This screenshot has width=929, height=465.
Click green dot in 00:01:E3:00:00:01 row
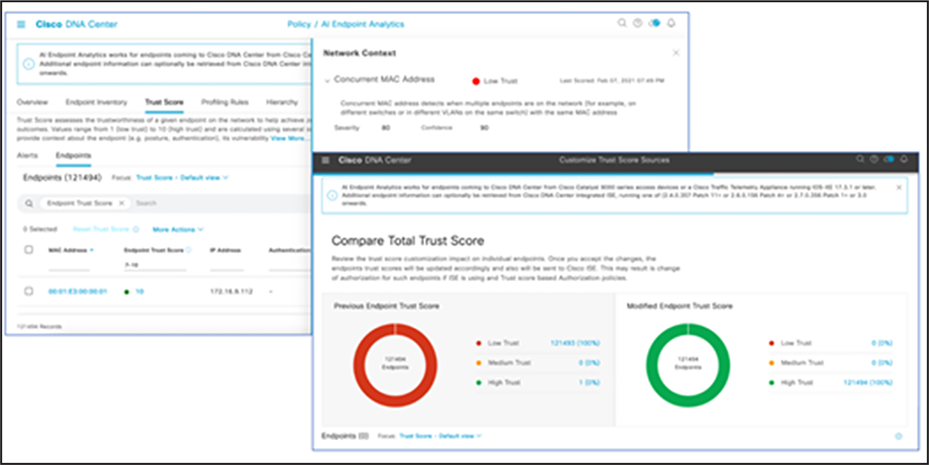[126, 291]
